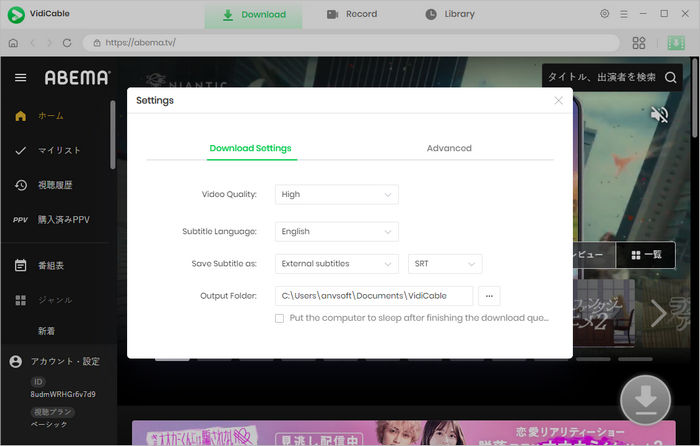Click the ABEMA sidebar scrollbar
This screenshot has height=446, width=700.
112,135
